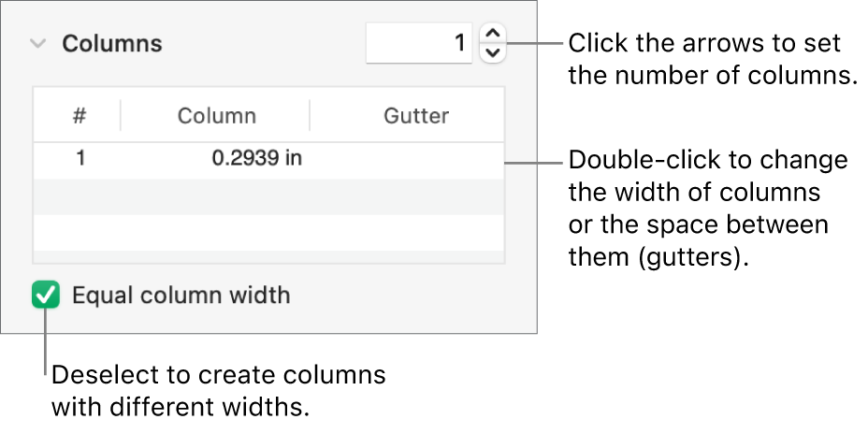Uncheck the Equal column width checkbox
Image resolution: width=868 pixels, height=434 pixels.
(45, 297)
